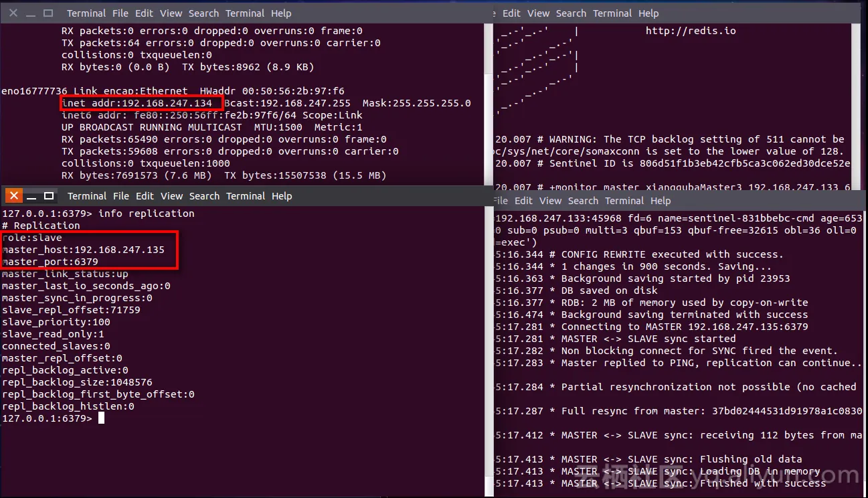The width and height of the screenshot is (868, 498).
Task: Open Terminal menu beside Help in ifconfig terminal
Action: [x=246, y=13]
